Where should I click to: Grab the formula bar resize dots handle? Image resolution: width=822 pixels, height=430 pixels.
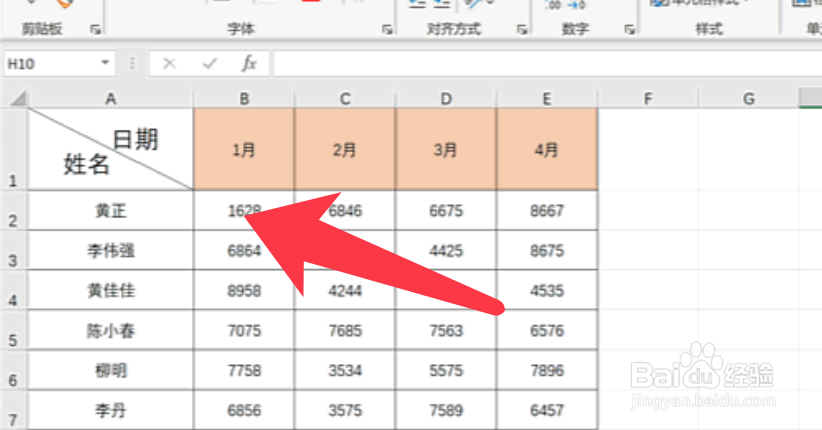pyautogui.click(x=132, y=63)
